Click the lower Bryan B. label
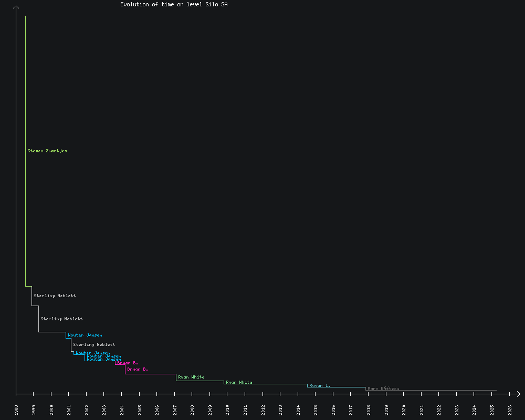 138,370
